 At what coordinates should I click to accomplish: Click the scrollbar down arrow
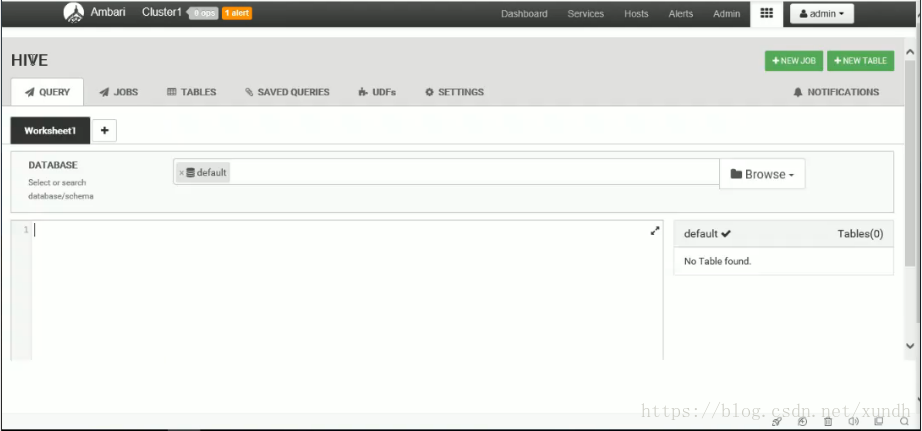[910, 346]
